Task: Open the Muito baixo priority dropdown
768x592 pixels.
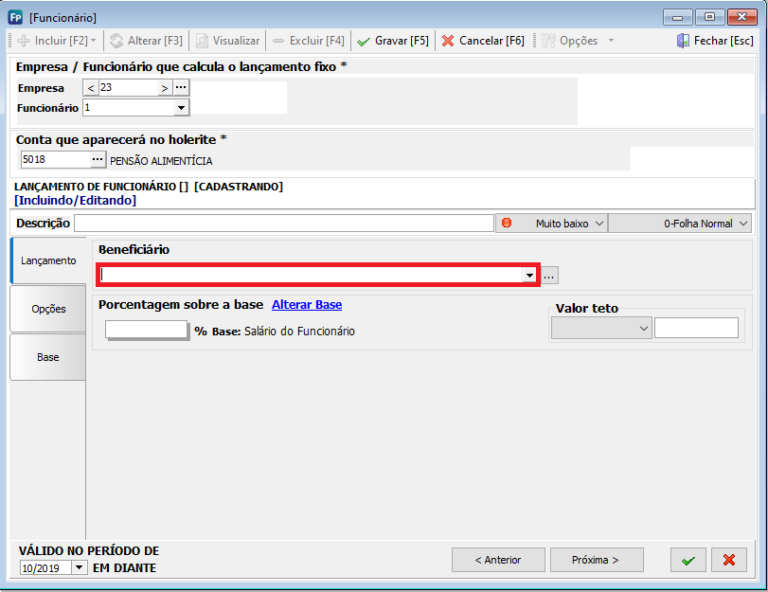Action: point(552,223)
